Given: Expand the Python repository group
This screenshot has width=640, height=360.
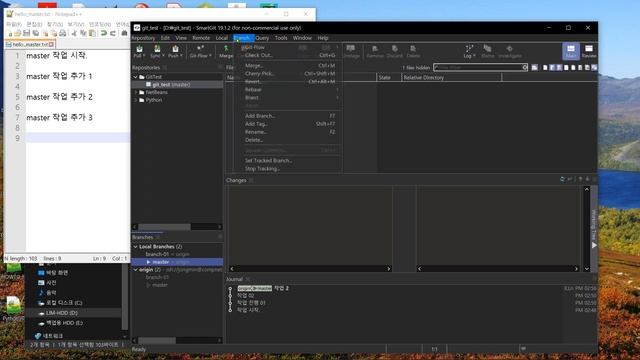Looking at the screenshot, I should [x=136, y=100].
